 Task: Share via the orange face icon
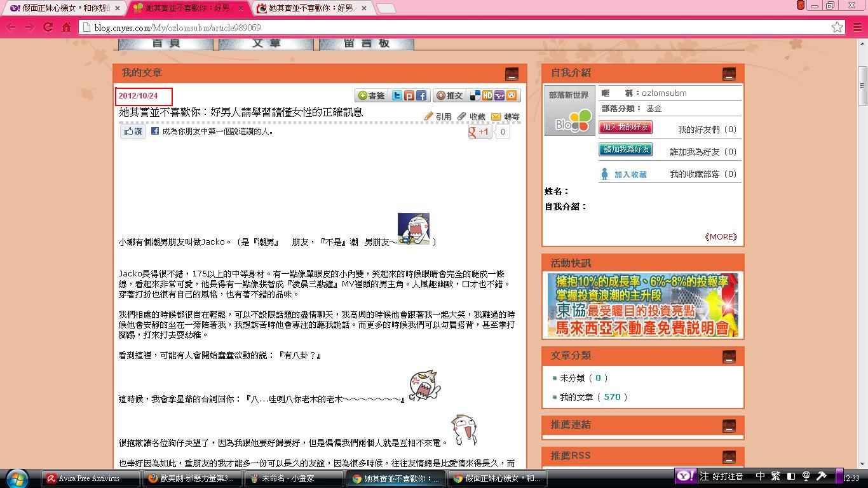(512, 95)
